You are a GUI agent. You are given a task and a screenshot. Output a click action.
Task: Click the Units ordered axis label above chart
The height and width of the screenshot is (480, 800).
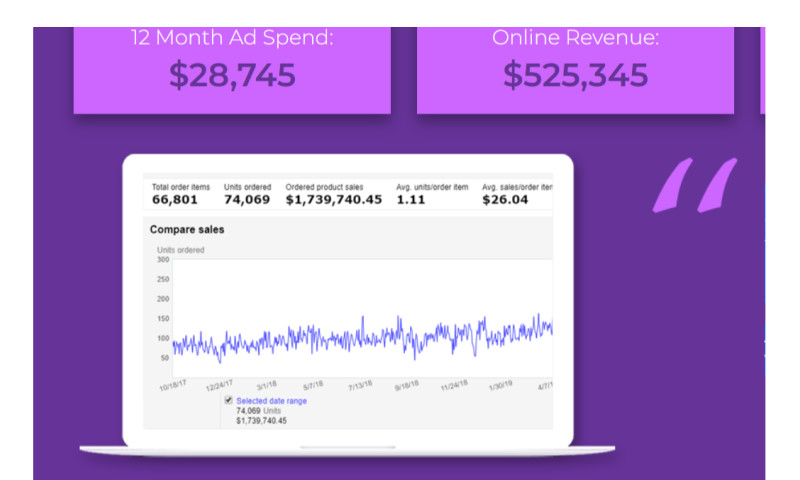180,250
